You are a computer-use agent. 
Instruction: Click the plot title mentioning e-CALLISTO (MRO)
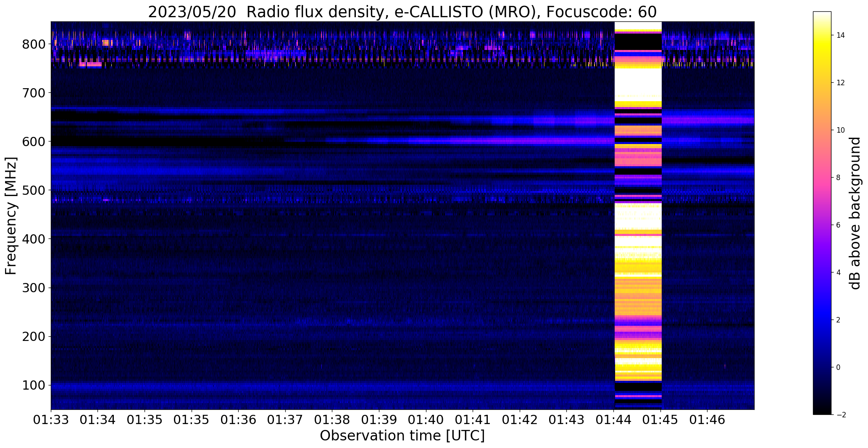(x=402, y=12)
